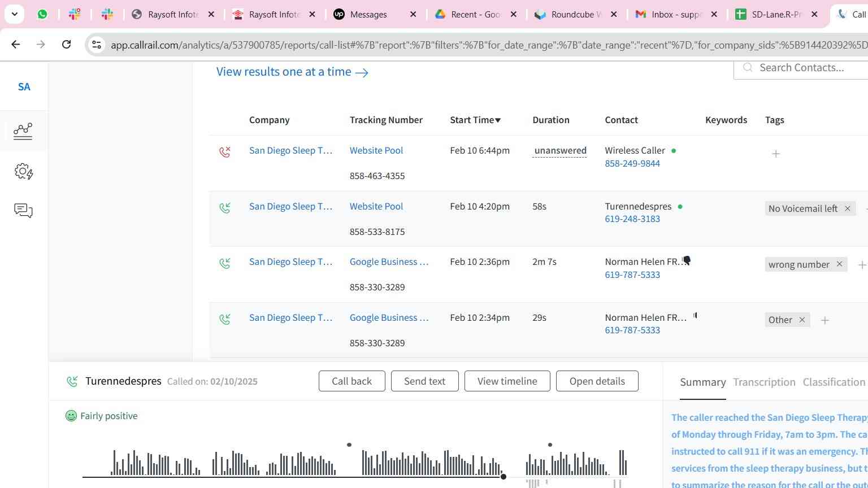
Task: Open San Diego Sleep company for 6:44pm call
Action: (x=290, y=150)
